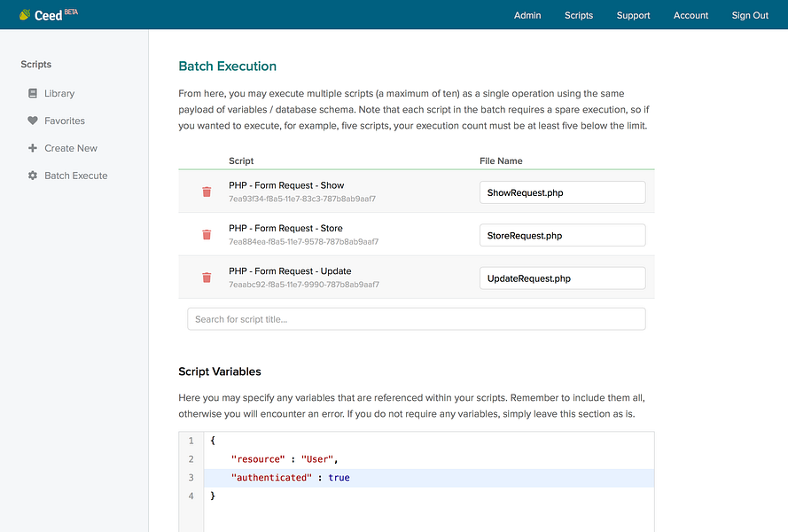Delete the Form Request - Show script
This screenshot has height=532, width=788.
tap(207, 192)
